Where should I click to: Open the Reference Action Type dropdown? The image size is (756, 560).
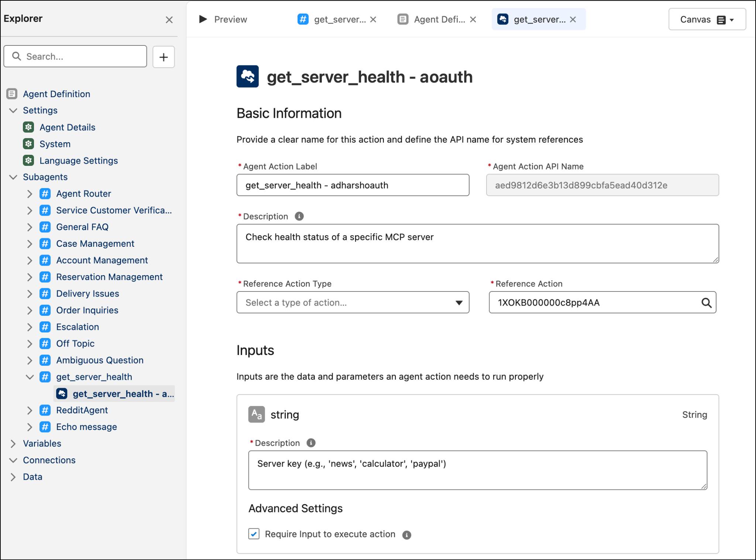coord(353,303)
